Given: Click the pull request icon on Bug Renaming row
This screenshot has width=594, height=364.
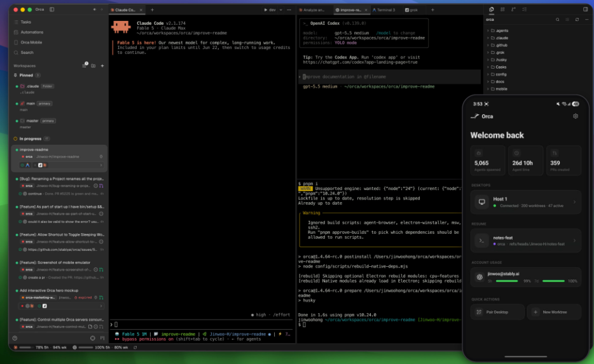Looking at the screenshot, I should 101,185.
